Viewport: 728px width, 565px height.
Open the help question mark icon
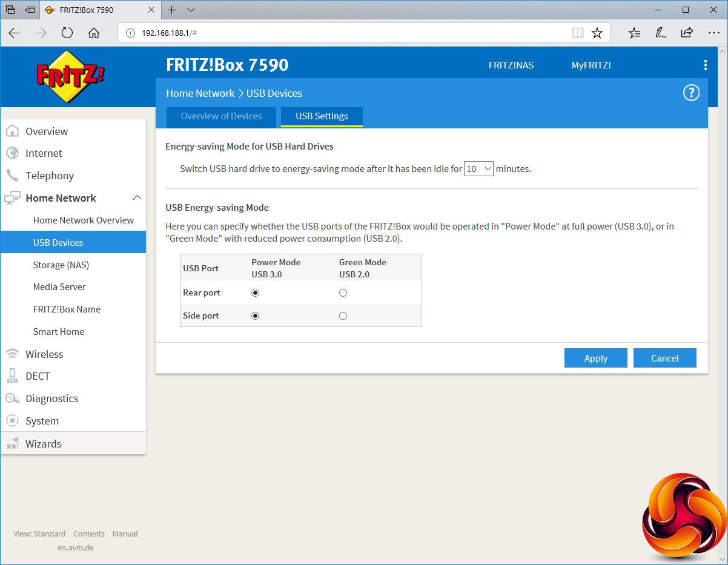tap(691, 93)
